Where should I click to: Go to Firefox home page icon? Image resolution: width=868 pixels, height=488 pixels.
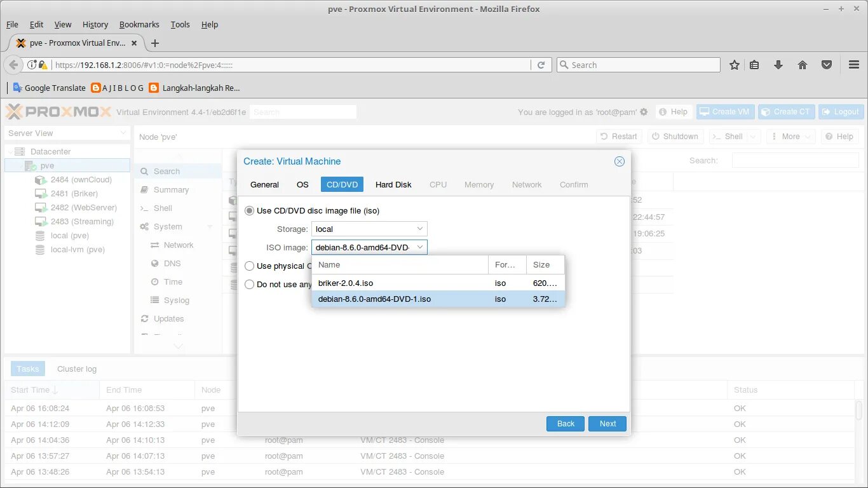[803, 65]
